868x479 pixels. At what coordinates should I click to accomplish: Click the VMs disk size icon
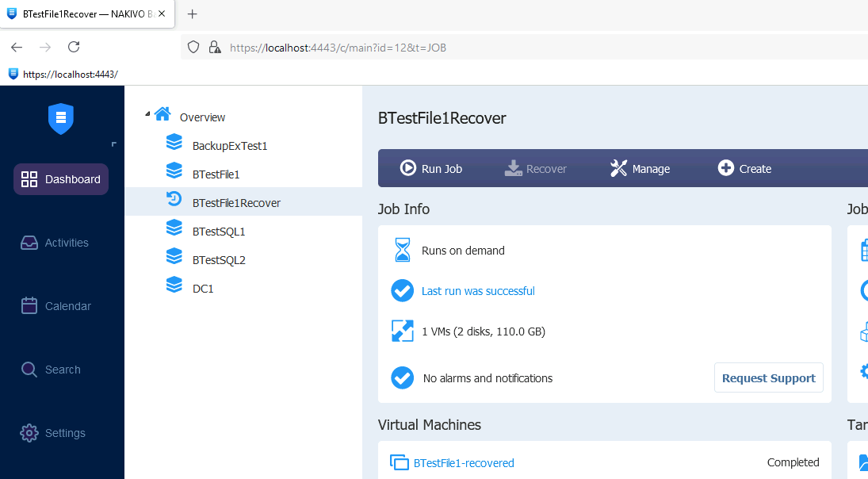coord(403,331)
